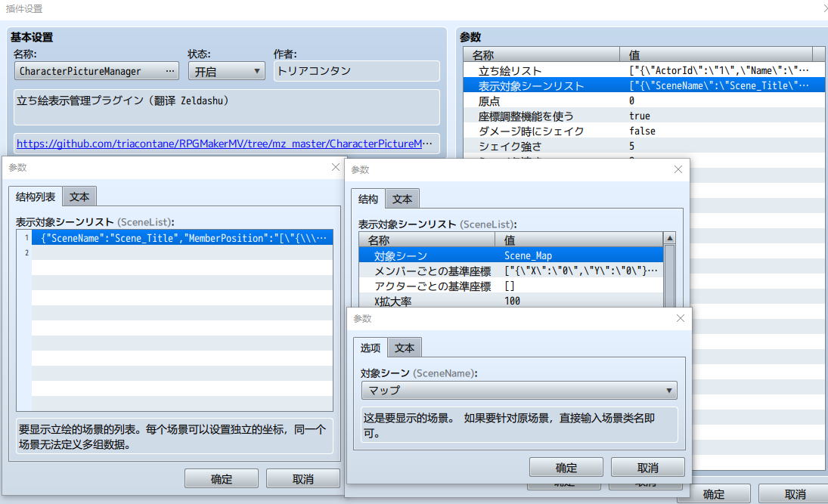
Task: Open 文本 tab beside 结构 tab
Action: click(x=402, y=199)
